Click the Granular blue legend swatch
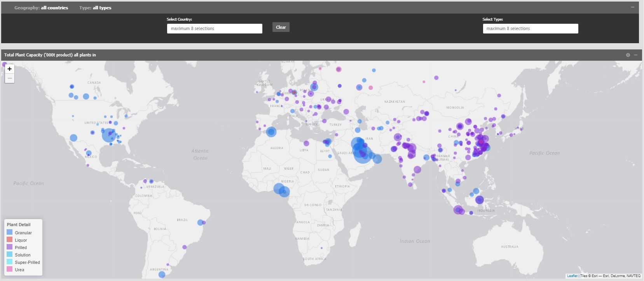This screenshot has height=281, width=644. point(10,232)
